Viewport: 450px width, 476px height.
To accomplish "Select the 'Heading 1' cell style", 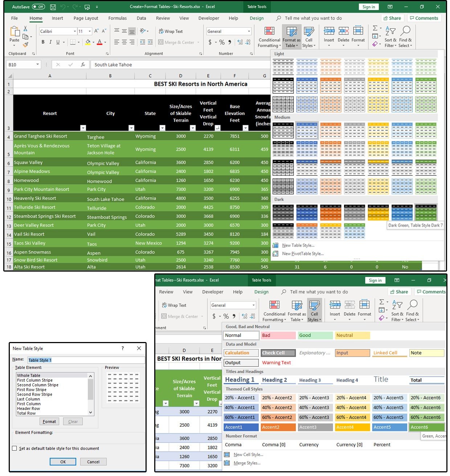I will (x=241, y=380).
